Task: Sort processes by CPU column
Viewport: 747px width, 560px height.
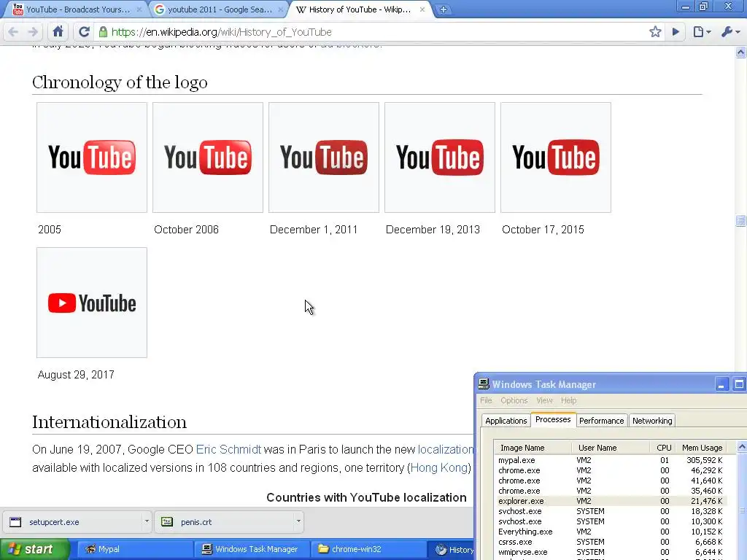Action: (662, 448)
